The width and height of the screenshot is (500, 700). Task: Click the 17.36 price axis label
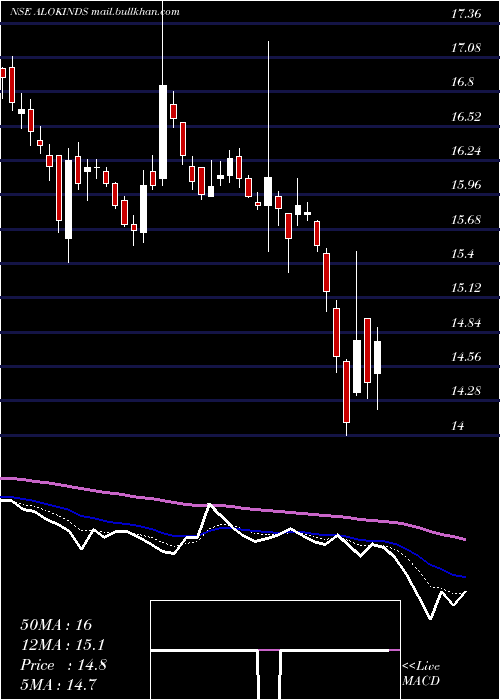[x=466, y=14]
